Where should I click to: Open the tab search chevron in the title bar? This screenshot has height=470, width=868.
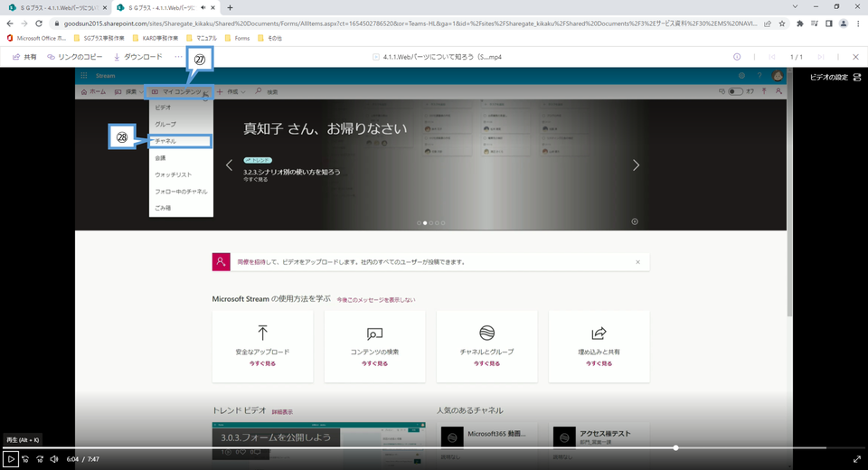coord(795,6)
